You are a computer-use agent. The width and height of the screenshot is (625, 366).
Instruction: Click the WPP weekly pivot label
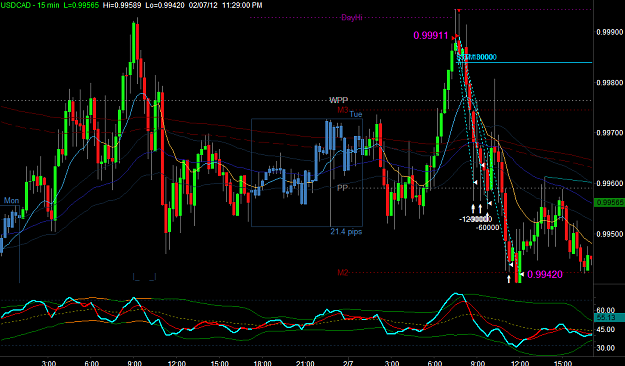[338, 100]
